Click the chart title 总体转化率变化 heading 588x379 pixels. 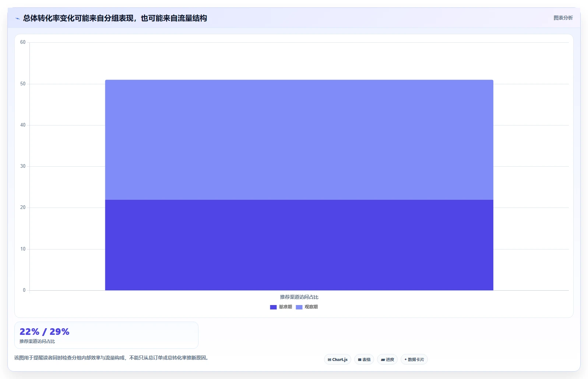[115, 18]
